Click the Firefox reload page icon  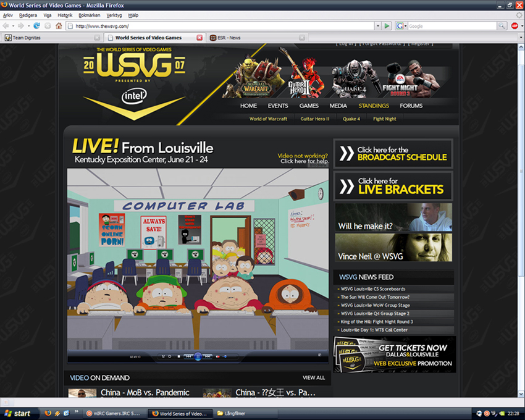click(x=37, y=26)
